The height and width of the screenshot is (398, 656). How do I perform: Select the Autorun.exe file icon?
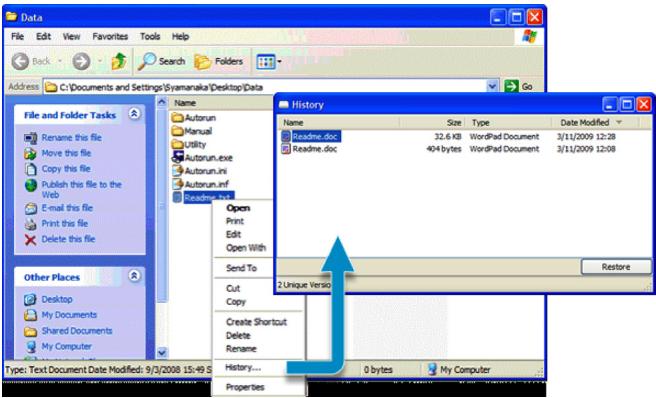177,157
